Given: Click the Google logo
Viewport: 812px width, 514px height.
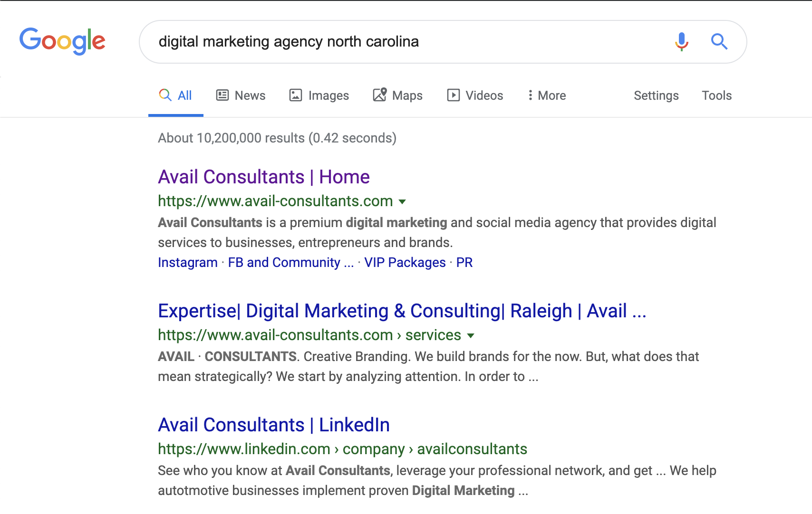Looking at the screenshot, I should (x=62, y=41).
